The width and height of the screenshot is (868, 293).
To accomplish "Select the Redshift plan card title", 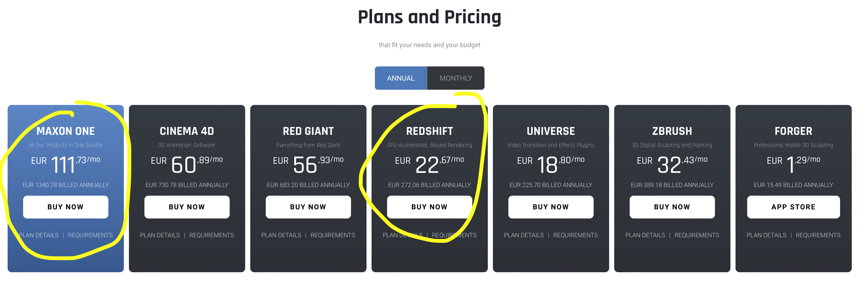I will [x=430, y=131].
